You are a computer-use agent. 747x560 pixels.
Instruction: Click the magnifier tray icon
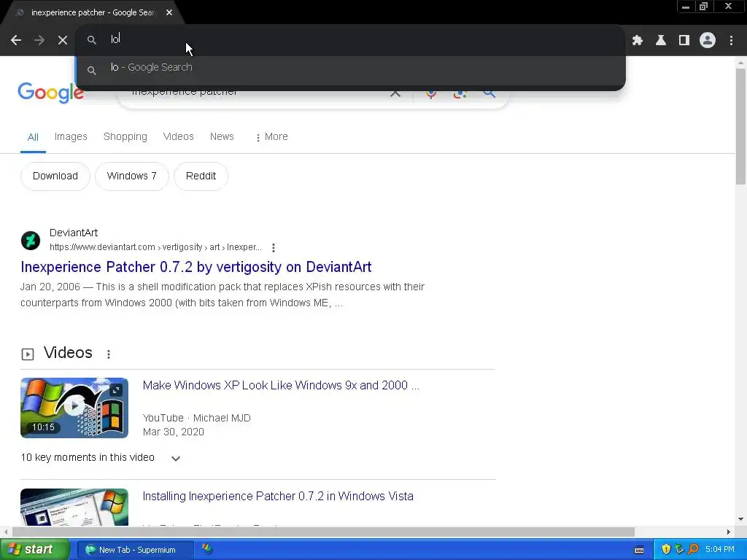click(693, 550)
